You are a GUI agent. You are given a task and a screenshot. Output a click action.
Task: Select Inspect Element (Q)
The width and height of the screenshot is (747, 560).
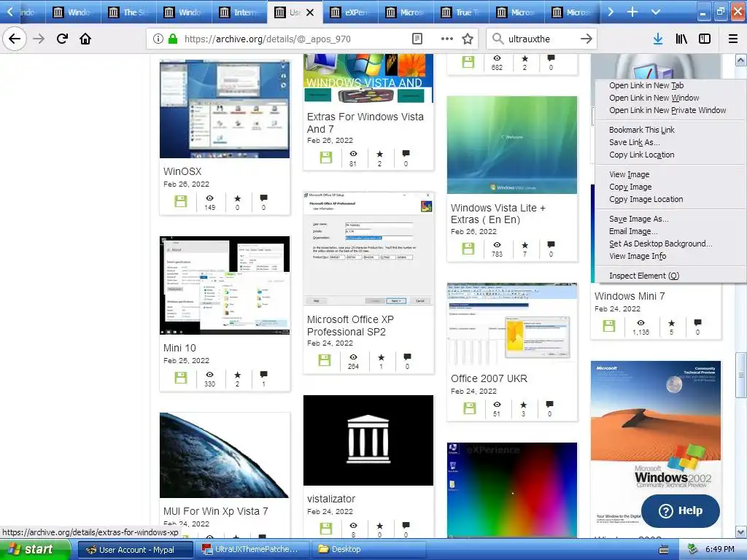[x=643, y=275]
